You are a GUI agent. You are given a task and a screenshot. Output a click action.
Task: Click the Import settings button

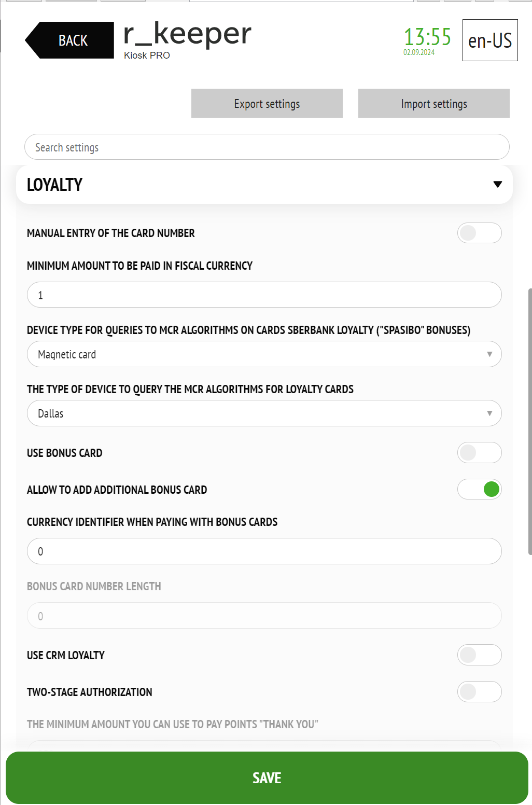coord(434,103)
